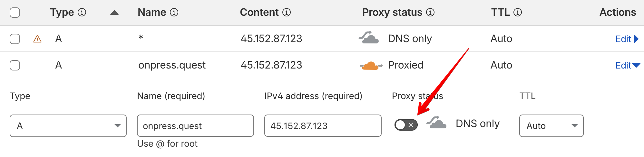Click the info icon beside Name header
The width and height of the screenshot is (644, 157).
(174, 13)
